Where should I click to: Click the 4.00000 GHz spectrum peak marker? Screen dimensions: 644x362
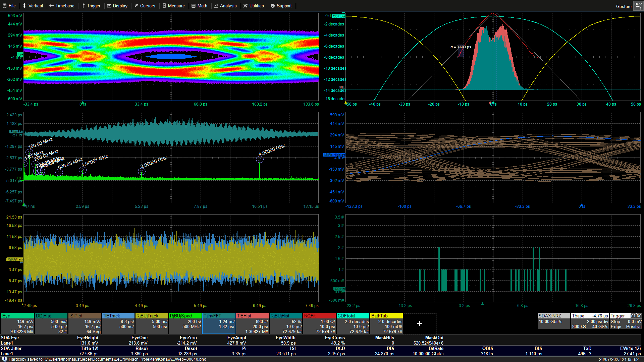tap(260, 160)
